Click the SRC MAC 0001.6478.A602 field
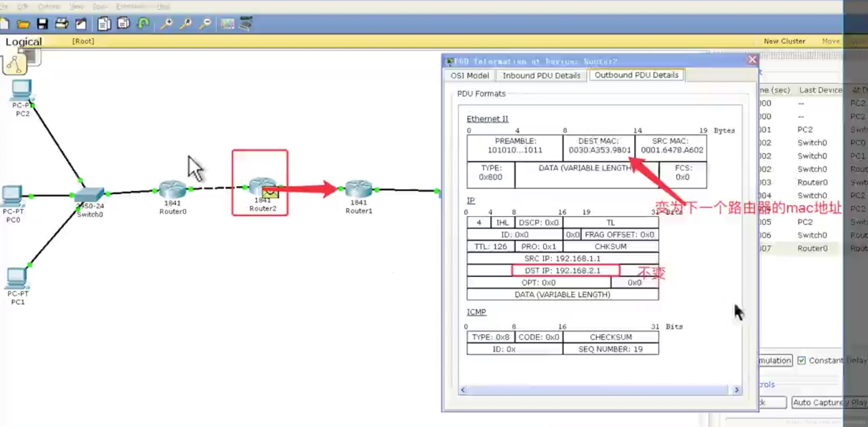868x427 pixels. (671, 148)
